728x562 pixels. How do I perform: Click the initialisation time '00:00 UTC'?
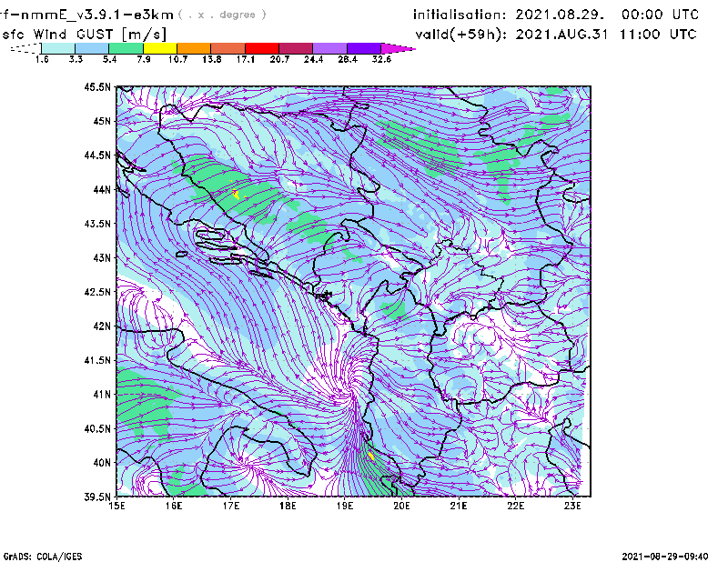661,15
